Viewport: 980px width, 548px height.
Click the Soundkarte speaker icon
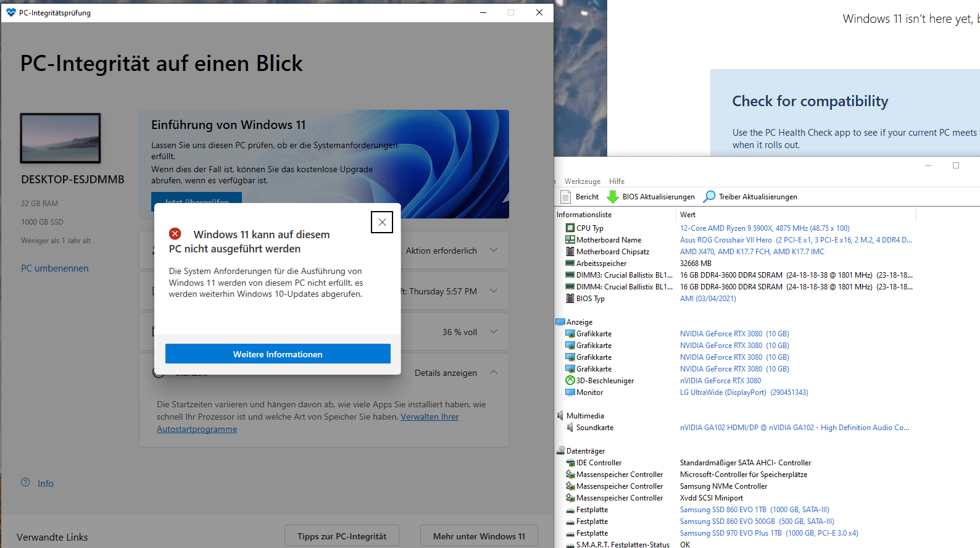point(570,427)
